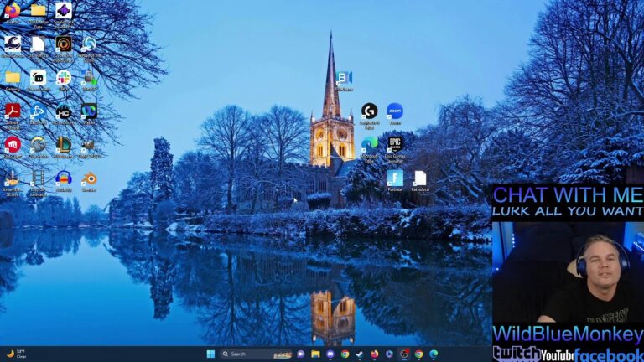Open the WinSCP desktop shortcut
The image size is (644, 362).
pos(89,80)
